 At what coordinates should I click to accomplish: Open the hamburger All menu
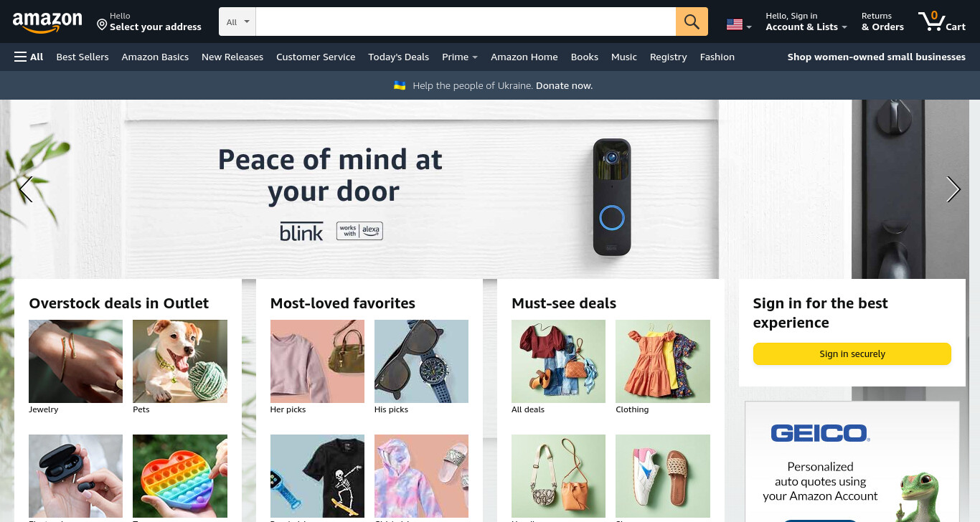[29, 57]
